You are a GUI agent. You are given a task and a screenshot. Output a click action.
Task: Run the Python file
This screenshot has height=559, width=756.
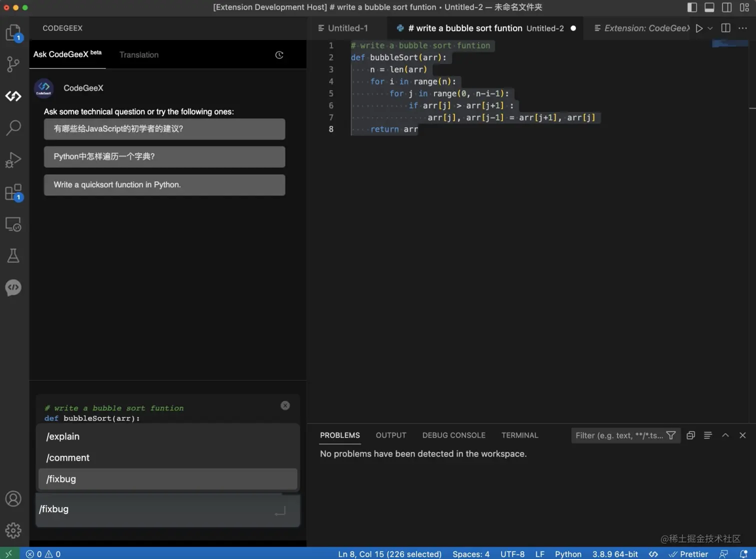pyautogui.click(x=699, y=28)
